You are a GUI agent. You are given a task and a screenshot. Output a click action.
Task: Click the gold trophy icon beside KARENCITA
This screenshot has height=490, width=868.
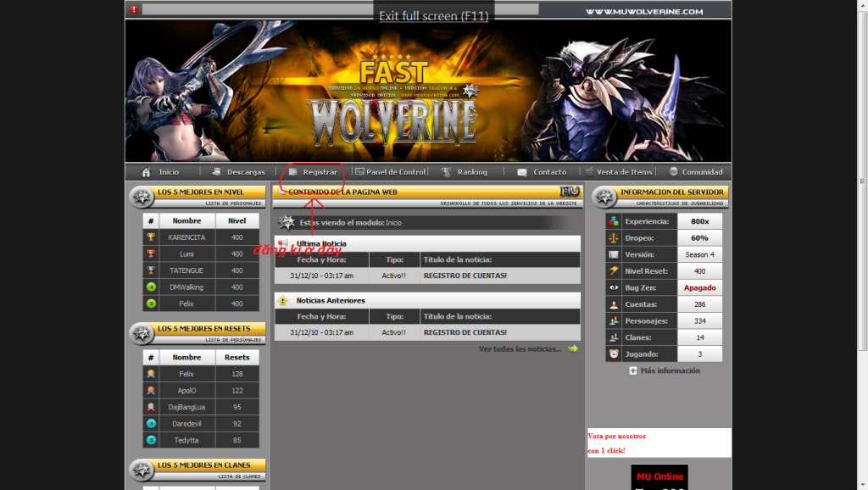151,237
